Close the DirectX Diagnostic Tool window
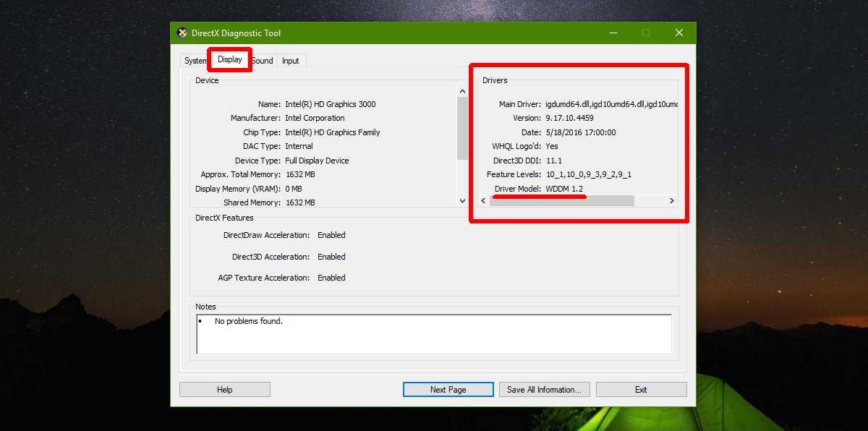The width and height of the screenshot is (868, 431). pyautogui.click(x=678, y=33)
